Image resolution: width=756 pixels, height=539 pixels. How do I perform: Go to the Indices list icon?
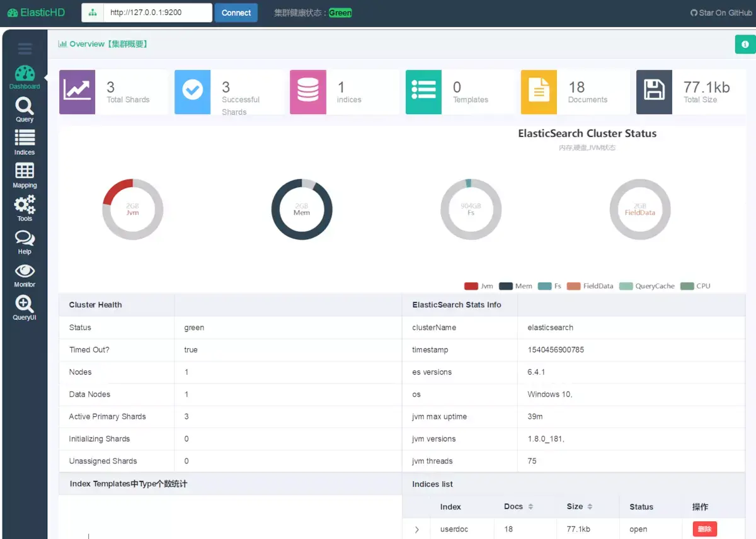pyautogui.click(x=25, y=138)
